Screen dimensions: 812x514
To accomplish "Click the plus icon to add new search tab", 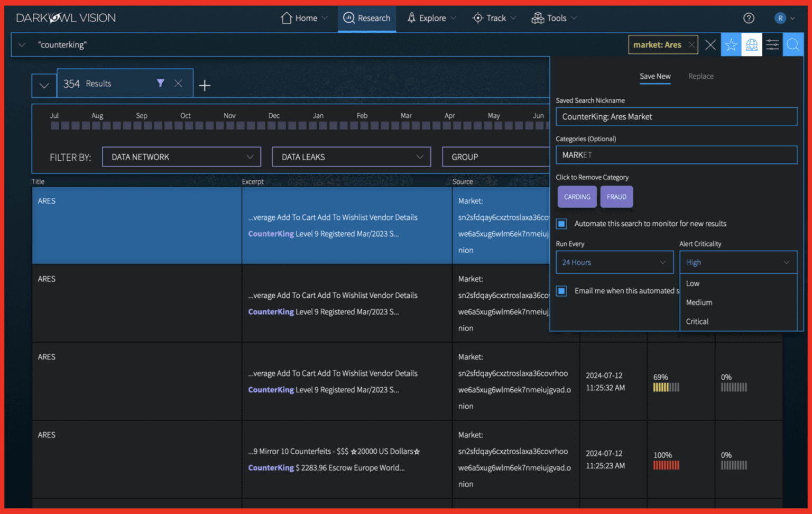I will [205, 85].
